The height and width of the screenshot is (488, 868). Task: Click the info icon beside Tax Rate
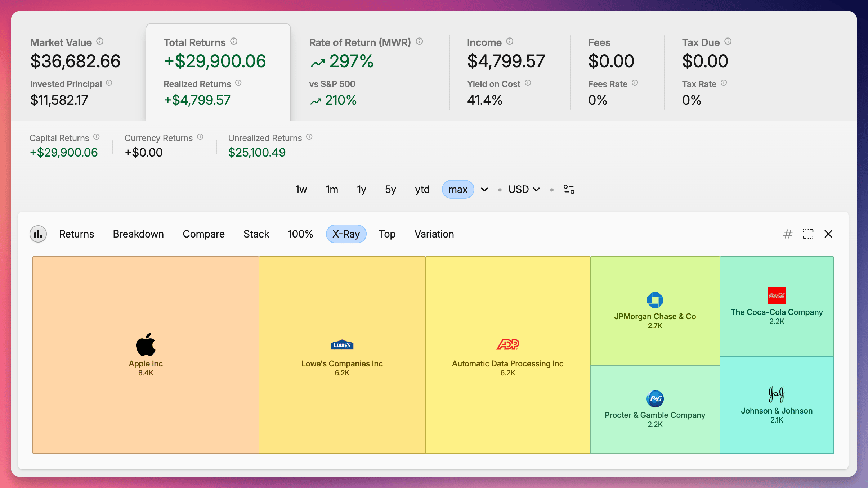(x=724, y=83)
